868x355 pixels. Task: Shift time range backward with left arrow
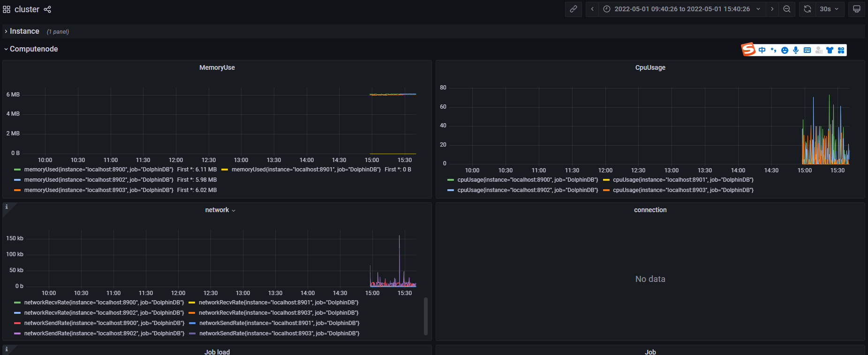pyautogui.click(x=592, y=9)
